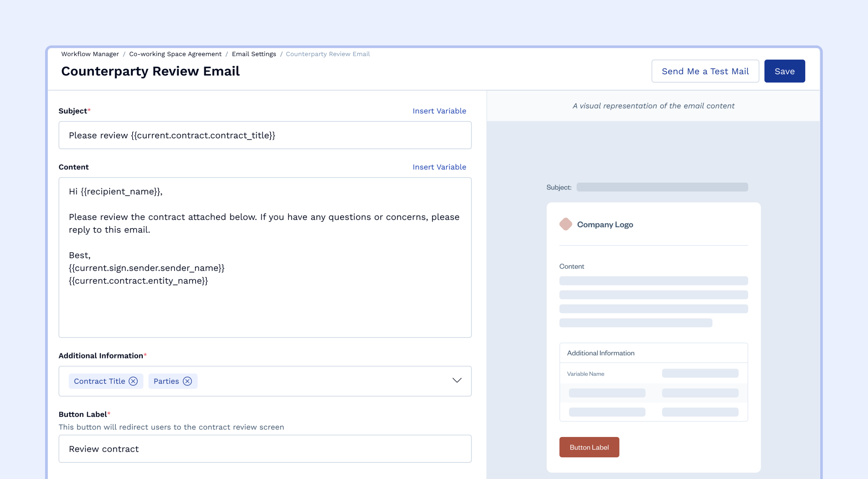Image resolution: width=868 pixels, height=479 pixels.
Task: Navigate to Email Settings breadcrumb
Action: pyautogui.click(x=254, y=54)
